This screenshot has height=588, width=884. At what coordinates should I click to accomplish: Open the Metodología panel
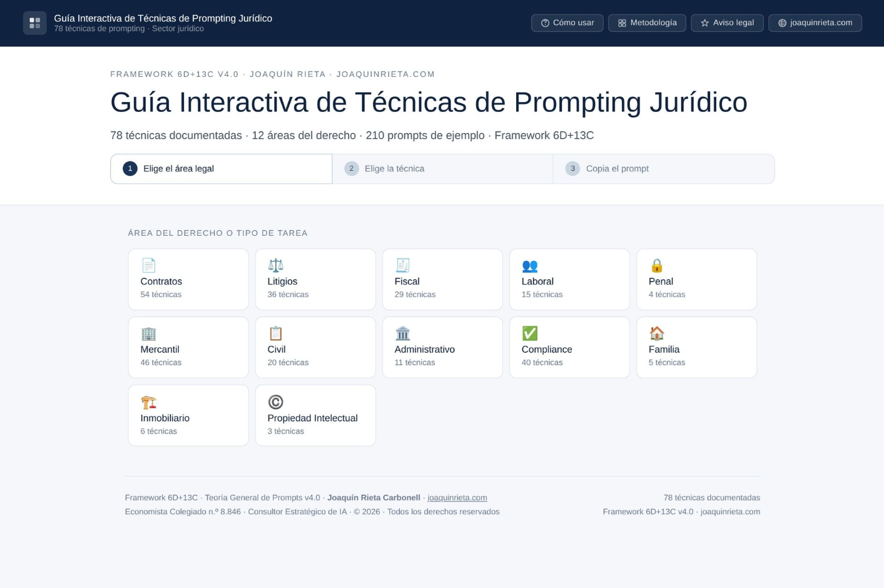[x=647, y=23]
